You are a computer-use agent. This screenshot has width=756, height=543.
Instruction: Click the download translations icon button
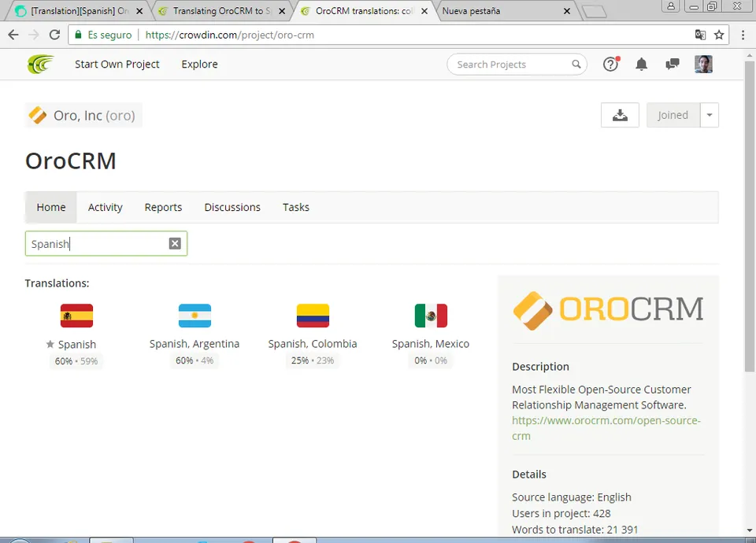tap(620, 115)
